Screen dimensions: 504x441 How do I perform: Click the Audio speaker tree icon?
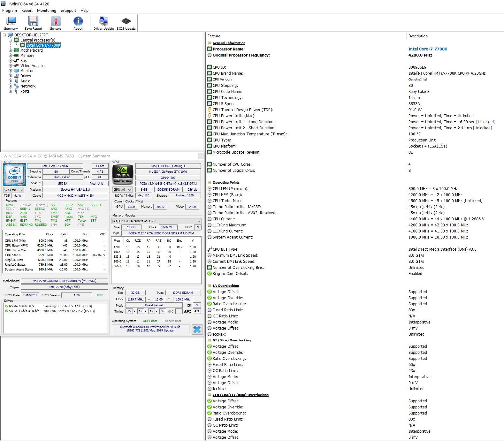click(x=16, y=81)
